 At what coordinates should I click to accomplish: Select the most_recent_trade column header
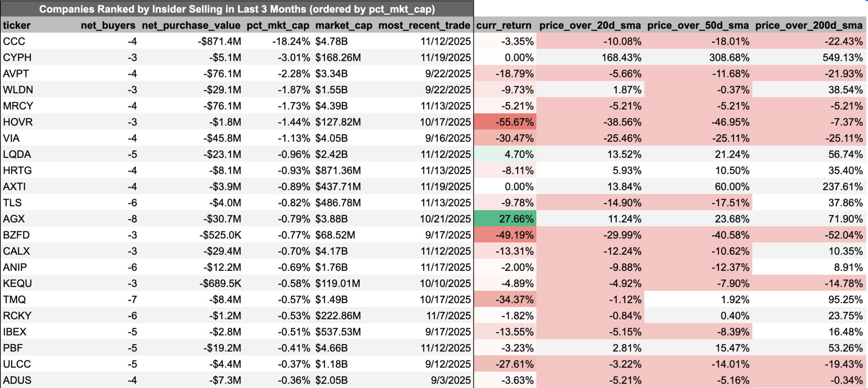(424, 25)
